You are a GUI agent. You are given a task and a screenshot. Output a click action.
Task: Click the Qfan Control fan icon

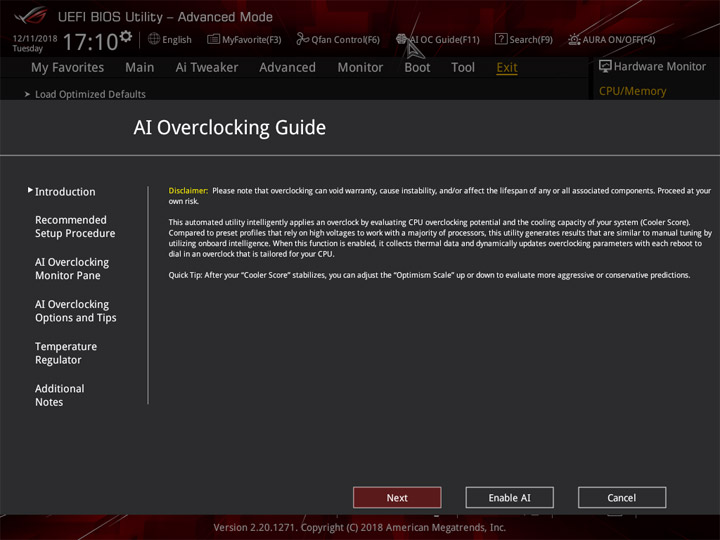pos(303,39)
